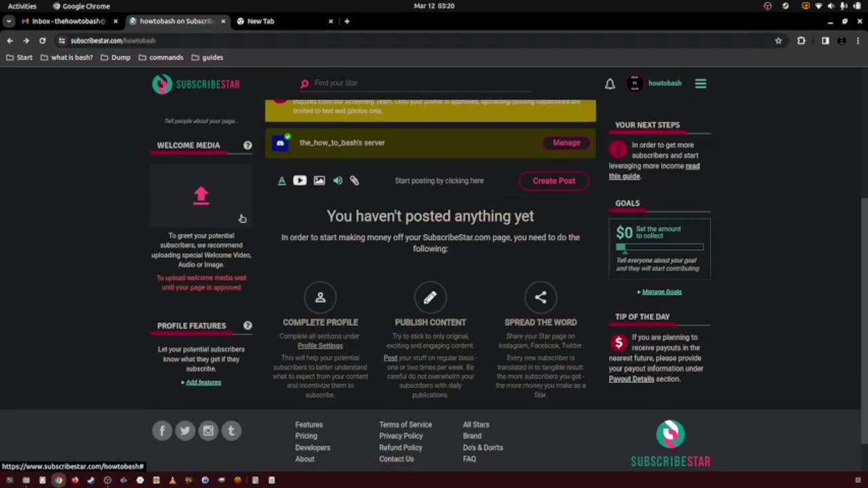Open footer Terms of Service link

pos(406,424)
